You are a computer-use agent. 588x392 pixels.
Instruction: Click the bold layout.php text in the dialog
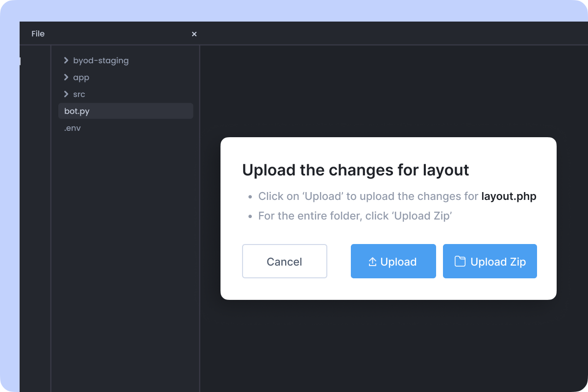(509, 196)
